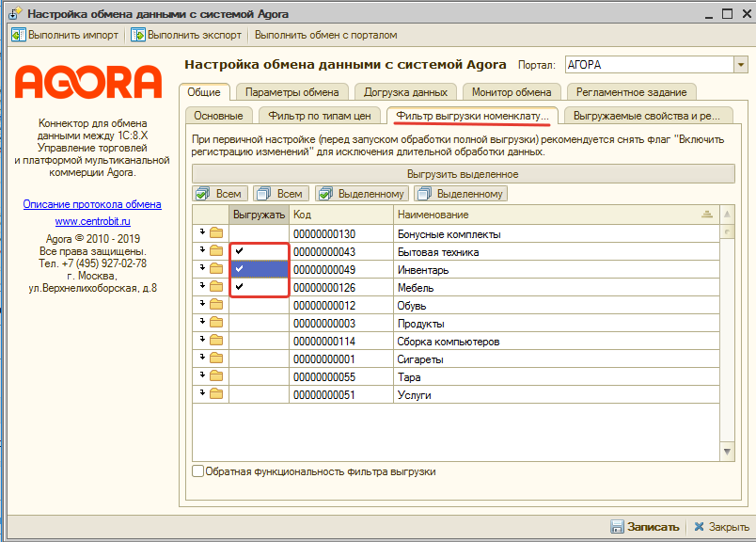Click the sort indicator in 'Наименование' header

706,215
